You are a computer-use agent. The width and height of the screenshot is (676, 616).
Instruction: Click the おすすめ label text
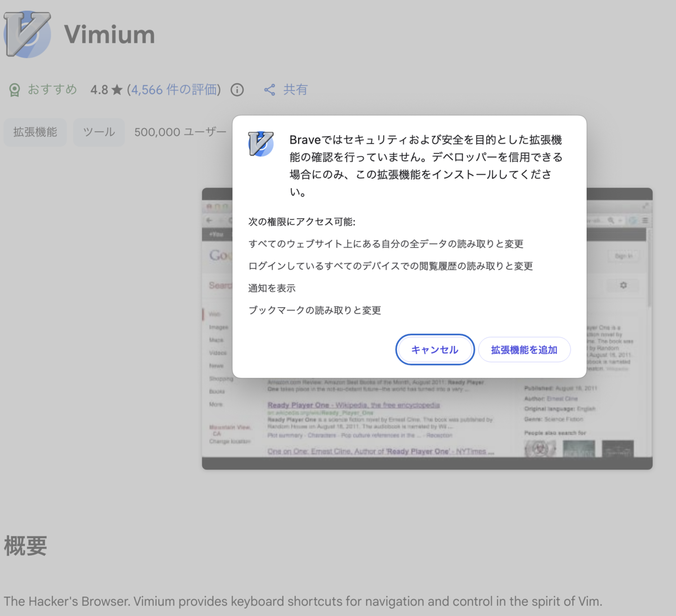[52, 90]
